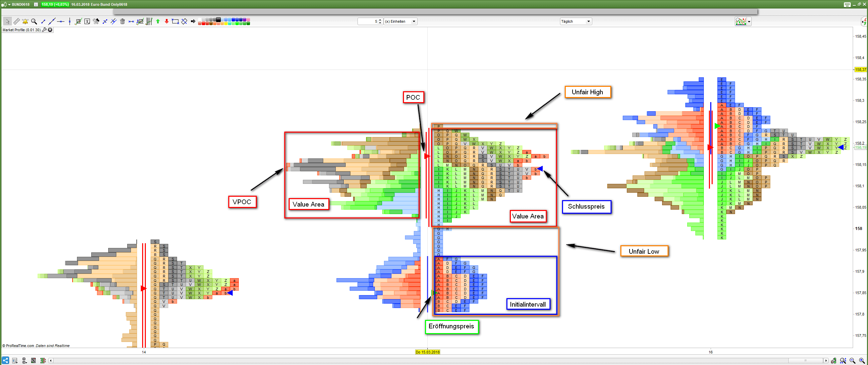Click the alert bell icon
The image size is (868, 365).
[x=25, y=21]
